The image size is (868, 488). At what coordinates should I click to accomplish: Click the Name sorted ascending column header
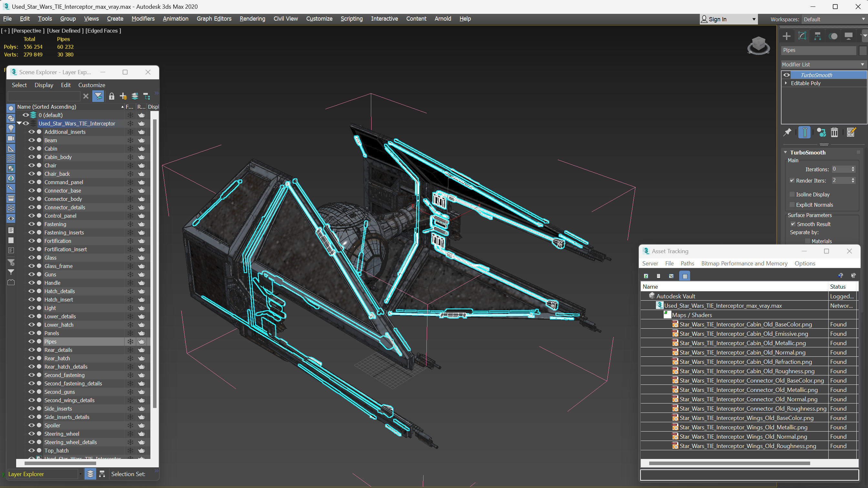tap(70, 107)
